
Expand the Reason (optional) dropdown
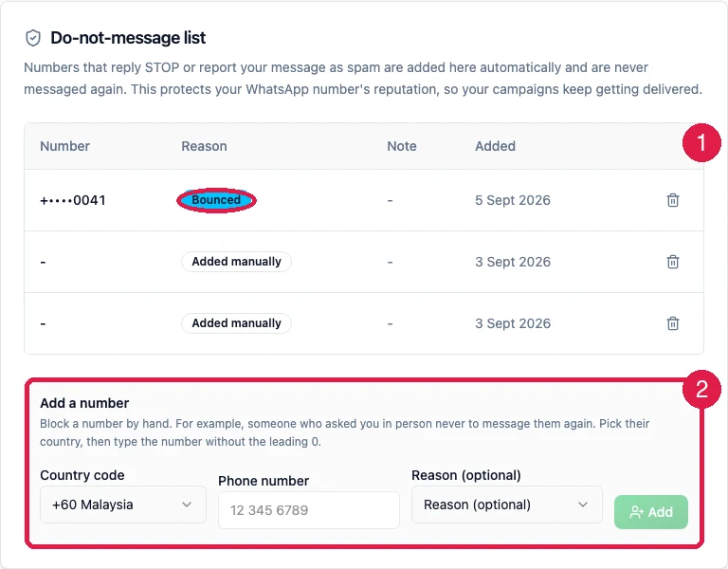pyautogui.click(x=506, y=505)
